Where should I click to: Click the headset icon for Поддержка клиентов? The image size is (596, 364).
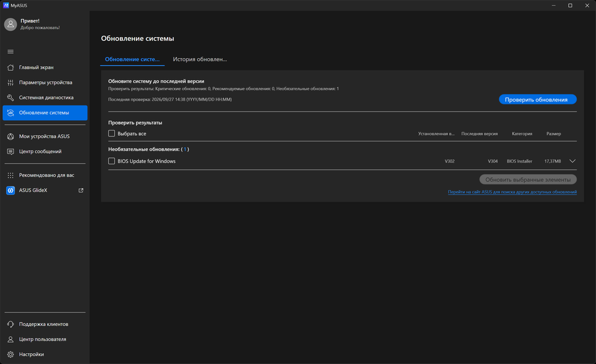point(11,324)
